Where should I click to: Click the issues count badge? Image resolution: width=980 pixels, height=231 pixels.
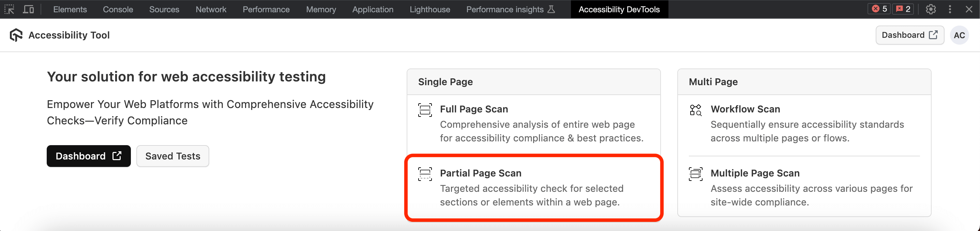(x=903, y=9)
